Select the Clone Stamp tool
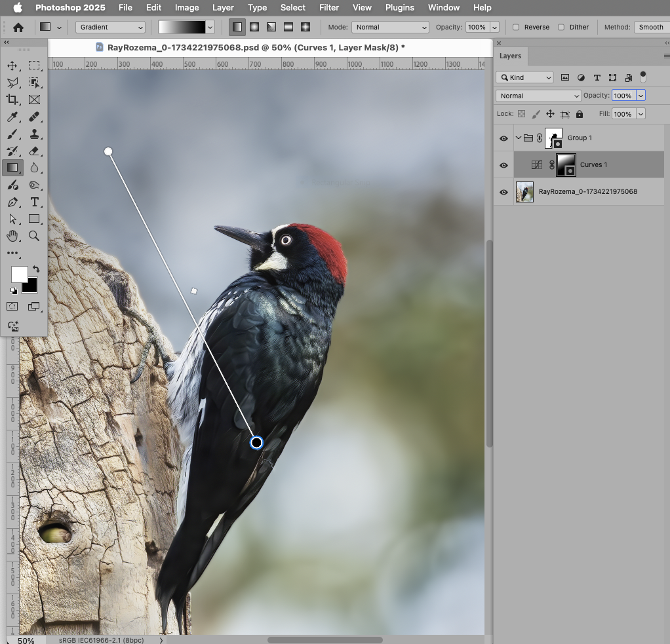The image size is (670, 644). [x=35, y=134]
